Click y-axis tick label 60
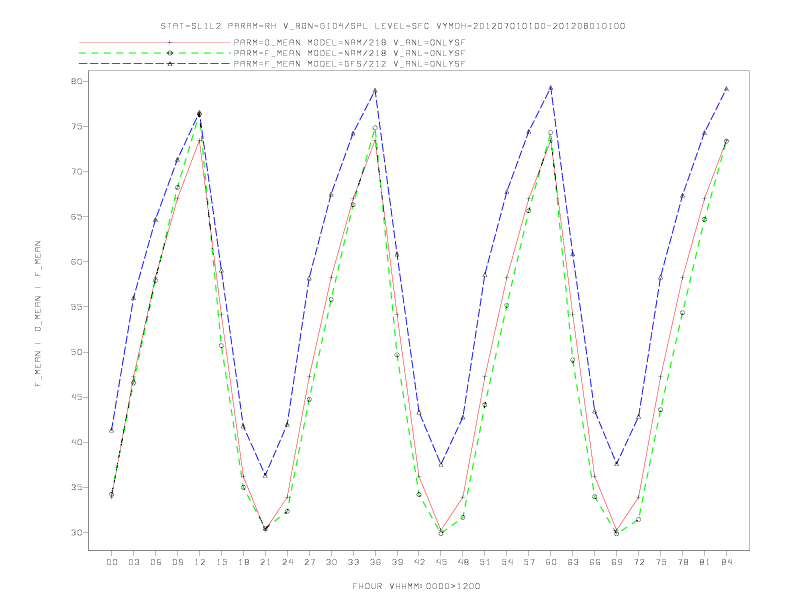The image size is (792, 612). point(76,262)
